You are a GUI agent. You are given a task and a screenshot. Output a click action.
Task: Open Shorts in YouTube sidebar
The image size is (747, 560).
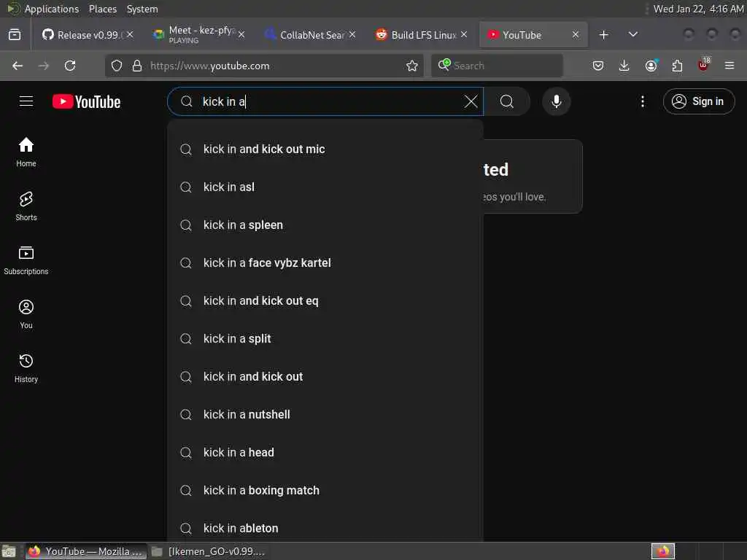click(26, 206)
